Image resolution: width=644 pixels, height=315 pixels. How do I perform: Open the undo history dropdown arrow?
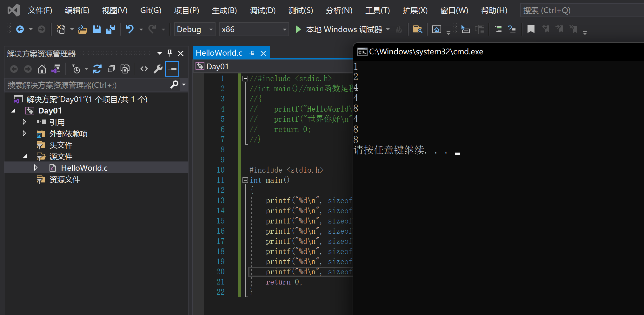tap(141, 30)
